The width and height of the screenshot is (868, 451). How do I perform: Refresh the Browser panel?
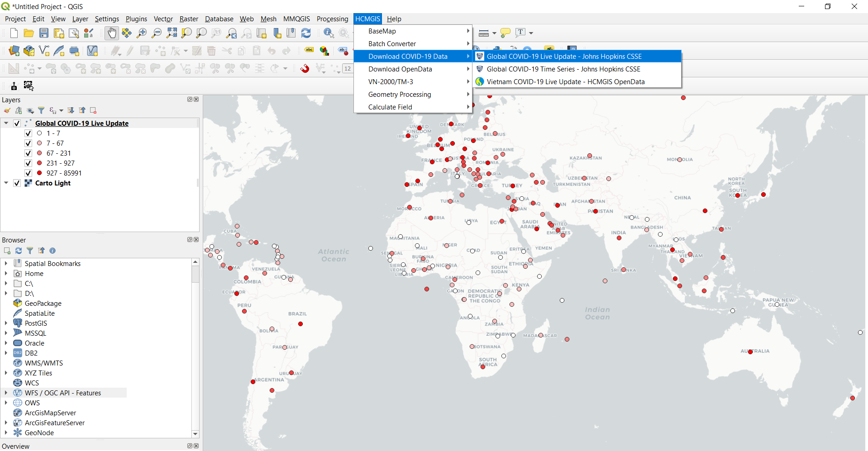pos(19,251)
